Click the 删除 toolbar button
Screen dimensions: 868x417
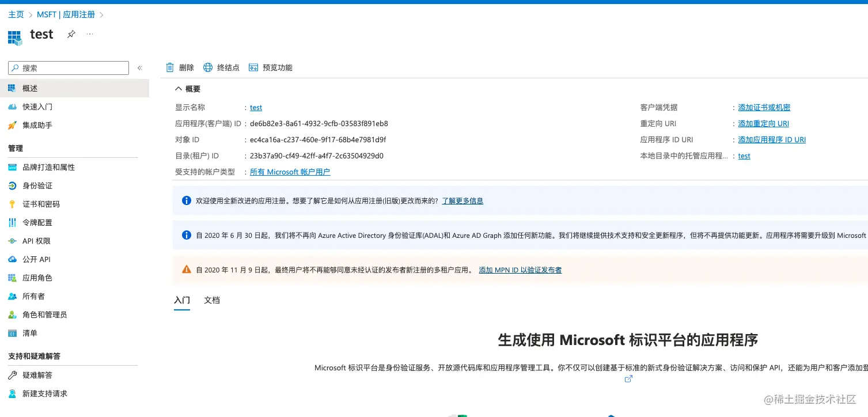pos(180,67)
